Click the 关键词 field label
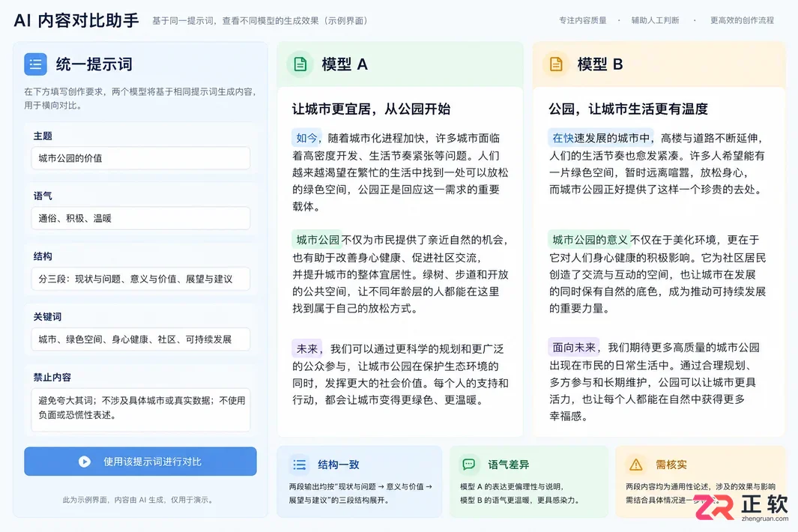Image resolution: width=798 pixels, height=532 pixels. point(47,317)
